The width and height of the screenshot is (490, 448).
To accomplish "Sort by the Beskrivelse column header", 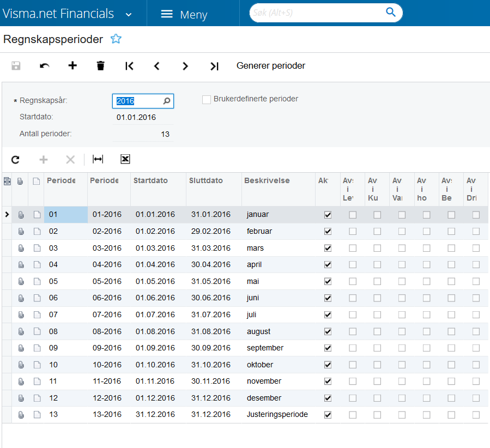I will point(267,180).
